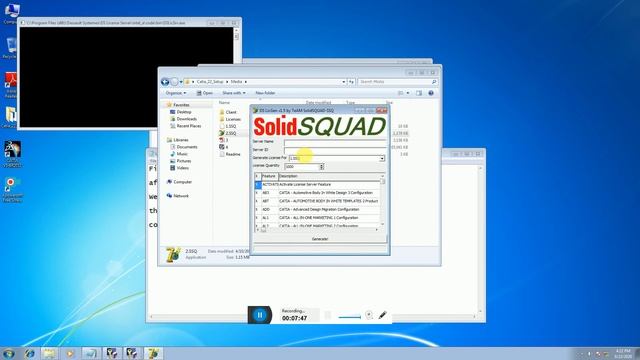This screenshot has height=360, width=640.
Task: Open Desktop in the Favorites list
Action: point(184,112)
